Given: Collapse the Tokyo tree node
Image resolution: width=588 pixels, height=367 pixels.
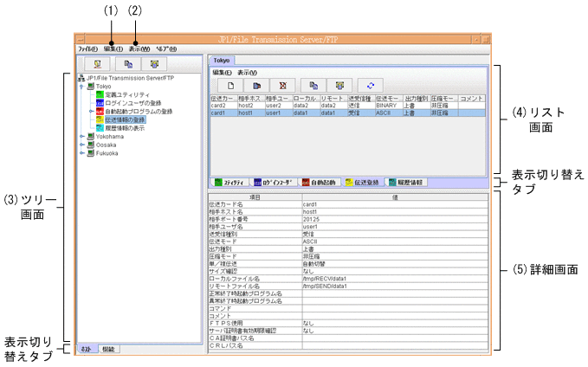Looking at the screenshot, I should point(81,87).
